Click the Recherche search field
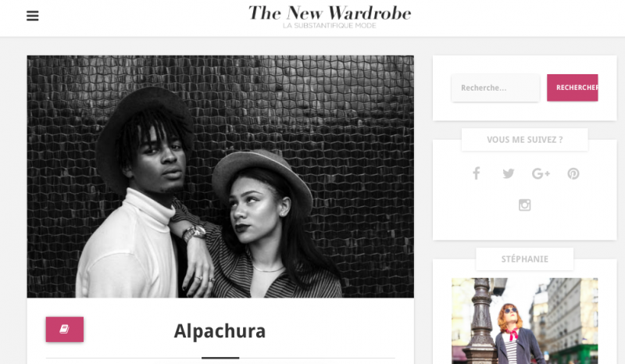This screenshot has width=625, height=364. coord(495,87)
